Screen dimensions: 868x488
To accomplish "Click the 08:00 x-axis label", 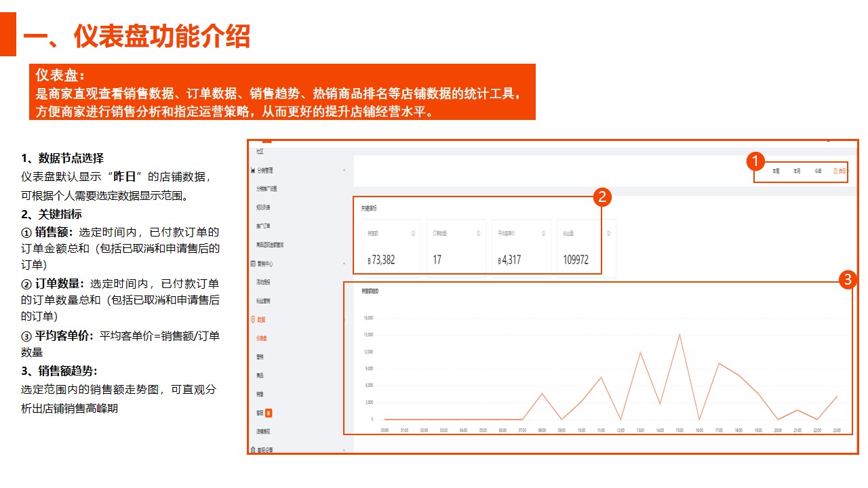I will pos(542,430).
